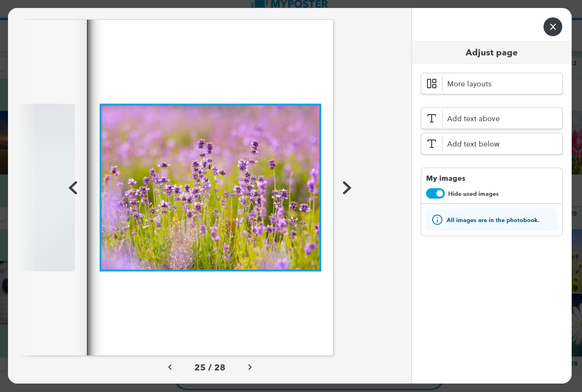Close the Adjust page dialog
This screenshot has height=392, width=582.
[552, 27]
